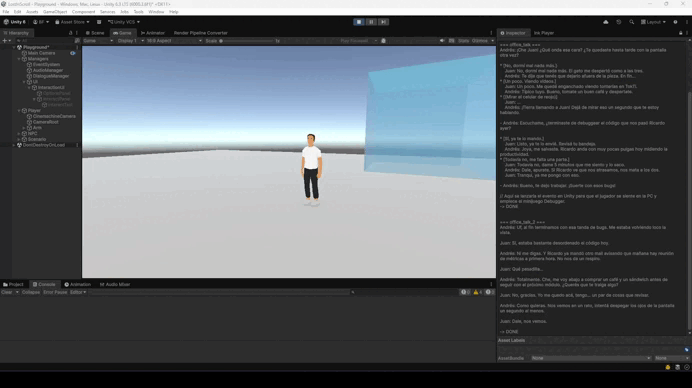Viewport: 692px width, 388px height.
Task: Toggle the Hierarchy panel lock icon
Action: point(71,33)
